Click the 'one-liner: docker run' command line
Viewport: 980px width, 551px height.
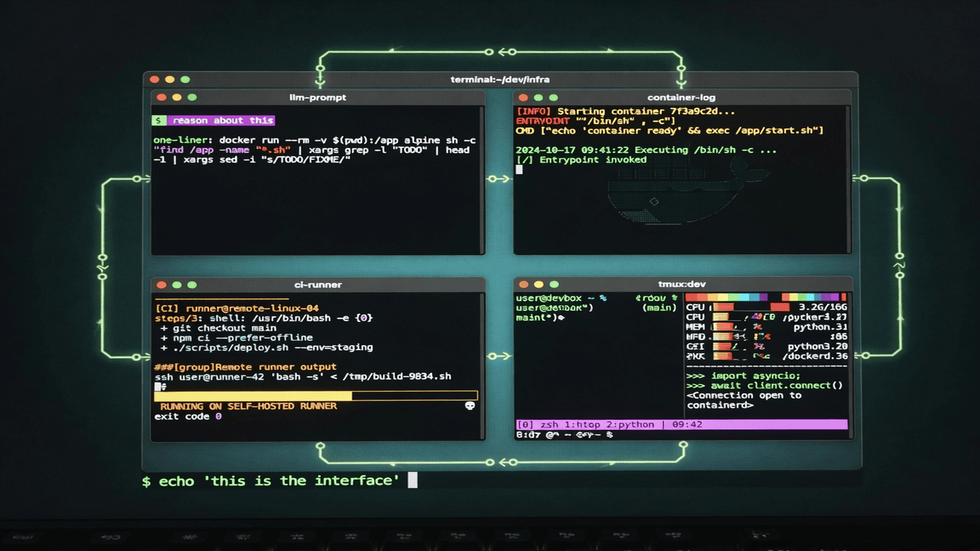tap(314, 140)
